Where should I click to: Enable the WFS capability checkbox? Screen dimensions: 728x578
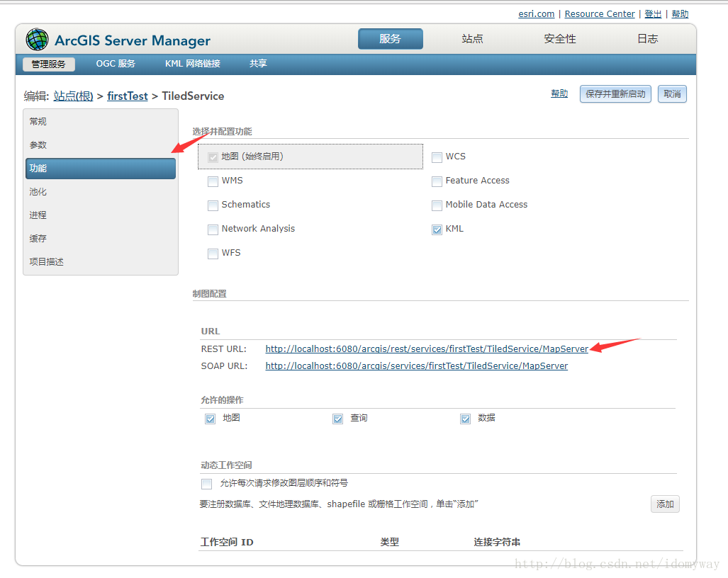click(x=213, y=254)
